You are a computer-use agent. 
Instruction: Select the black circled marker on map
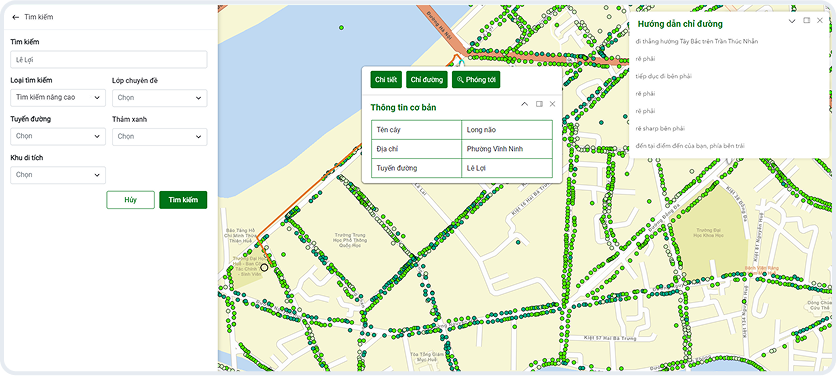(264, 267)
